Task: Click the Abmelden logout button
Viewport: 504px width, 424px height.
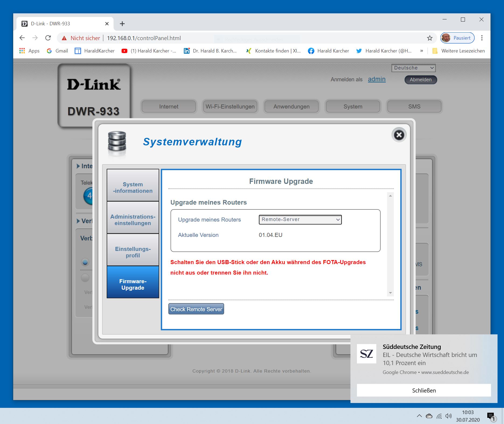Action: point(420,80)
